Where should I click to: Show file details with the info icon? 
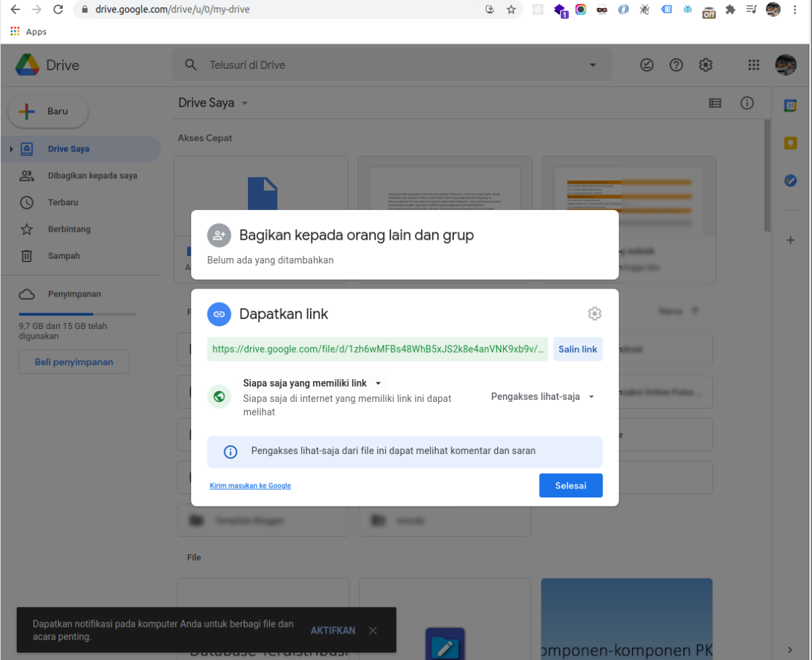click(747, 103)
